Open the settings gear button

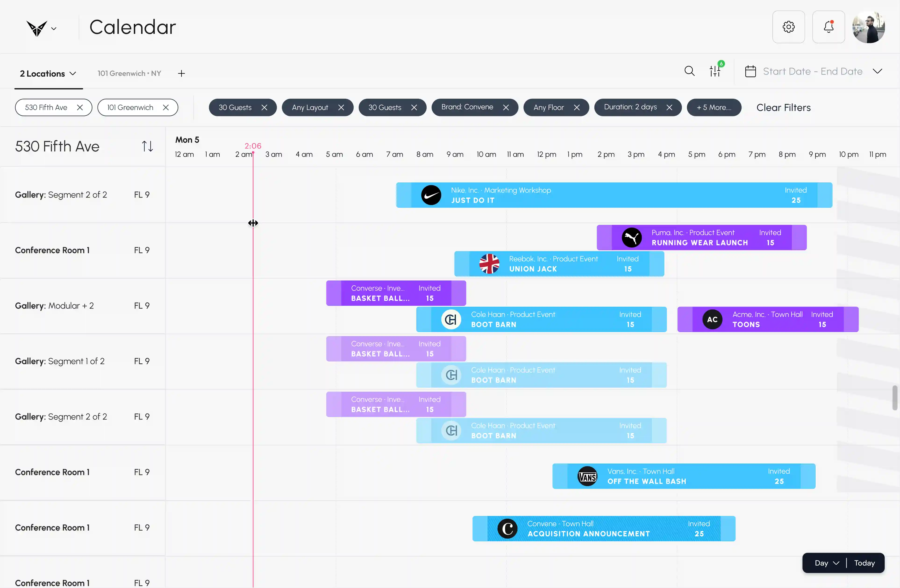tap(789, 27)
